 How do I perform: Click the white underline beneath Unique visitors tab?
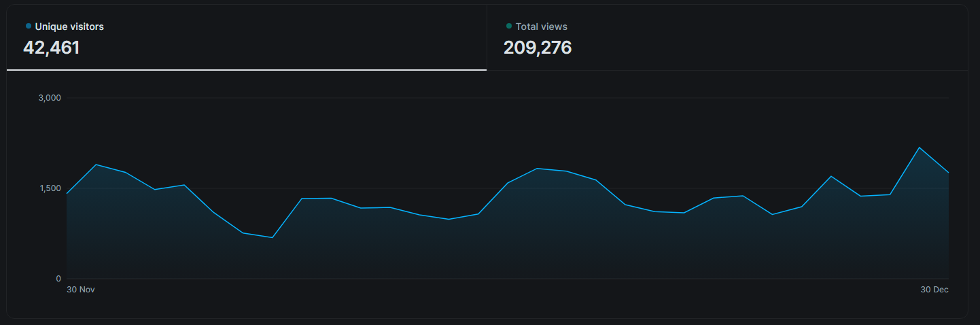click(x=246, y=69)
